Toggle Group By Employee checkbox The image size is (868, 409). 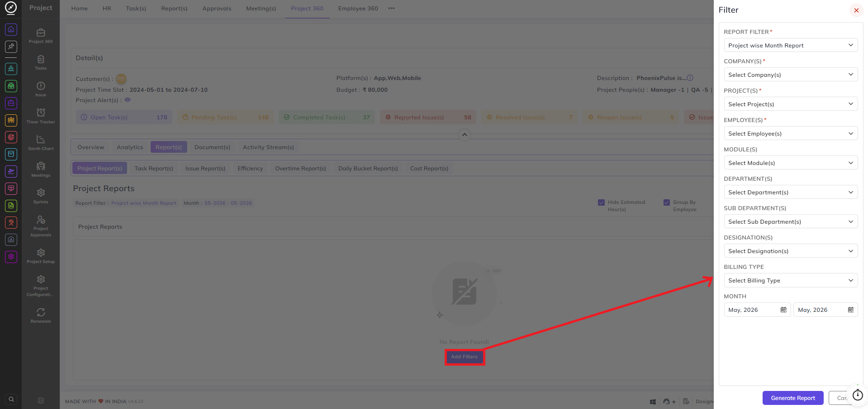pos(666,202)
